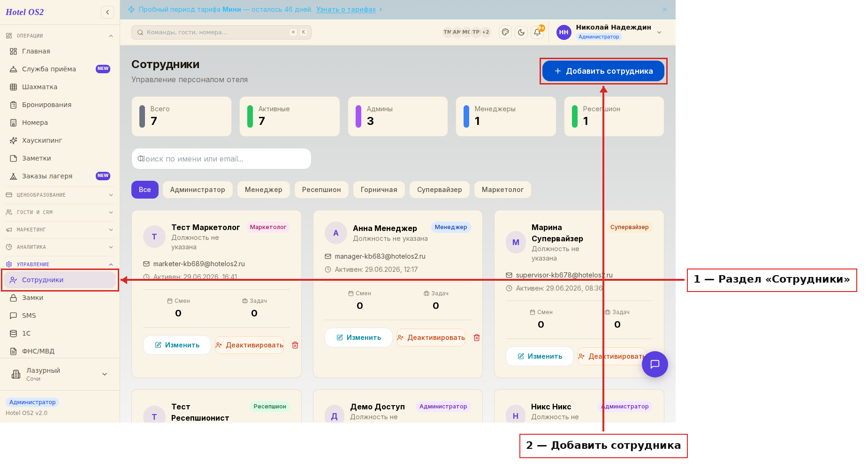The image size is (868, 469).
Task: Select Сотрудники in the sidebar
Action: (60, 280)
